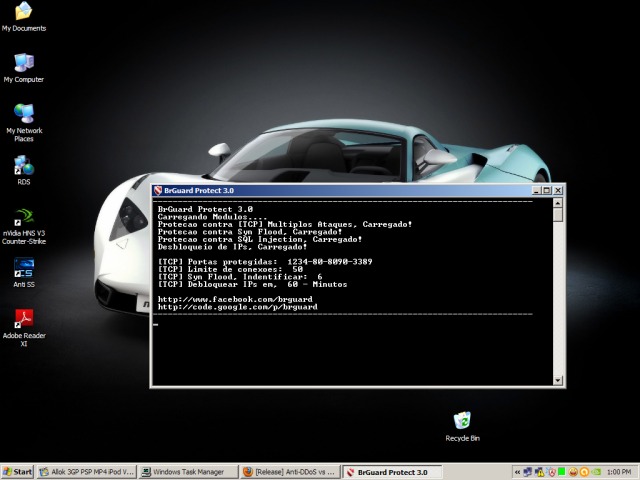Open Adobe Reader XI shortcut

click(23, 319)
